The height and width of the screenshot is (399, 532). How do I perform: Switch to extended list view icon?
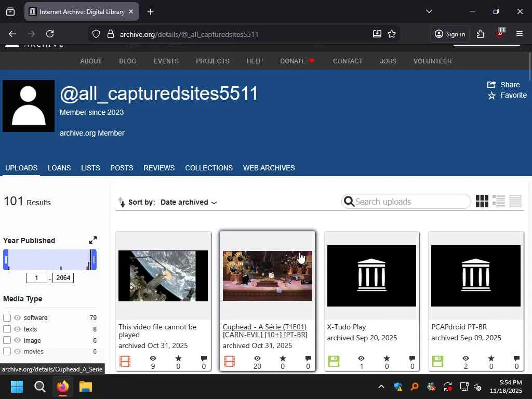[499, 201]
